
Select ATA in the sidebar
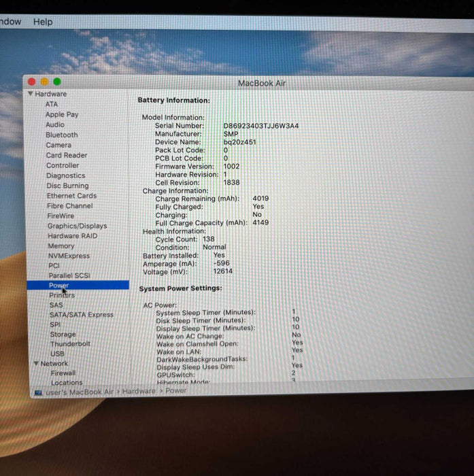coord(52,104)
